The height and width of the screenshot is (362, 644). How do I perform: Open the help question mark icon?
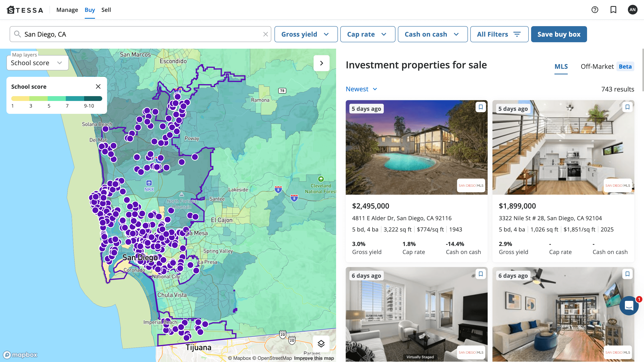pyautogui.click(x=595, y=10)
